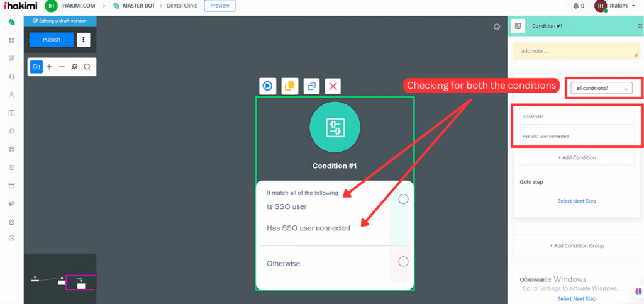The height and width of the screenshot is (304, 644).
Task: Open the three-dot menu beside Publish
Action: pyautogui.click(x=84, y=40)
